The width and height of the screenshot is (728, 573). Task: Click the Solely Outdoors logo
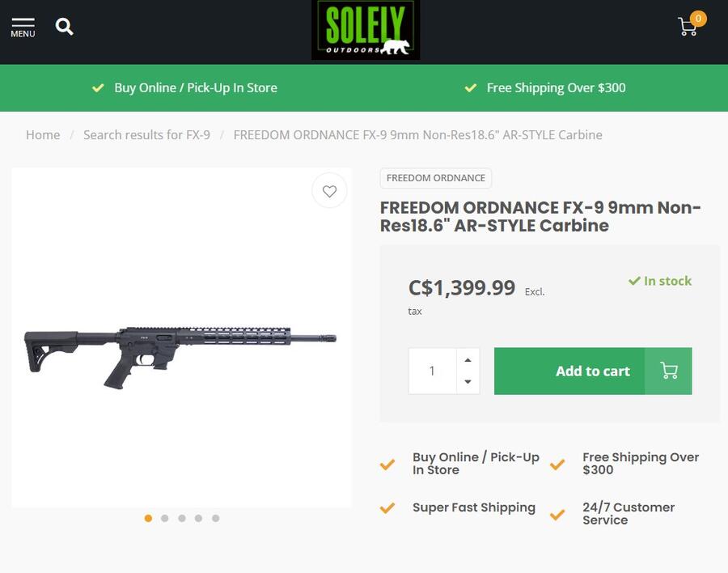366,30
